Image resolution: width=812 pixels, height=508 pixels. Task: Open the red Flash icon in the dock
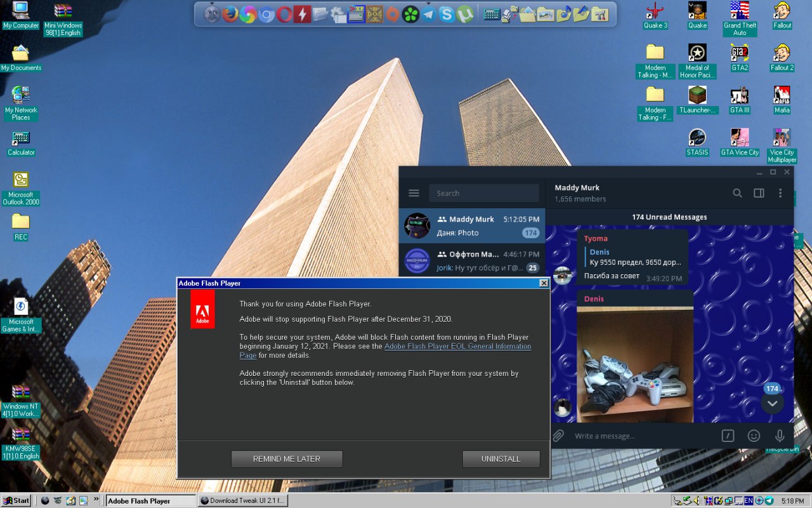(x=302, y=14)
